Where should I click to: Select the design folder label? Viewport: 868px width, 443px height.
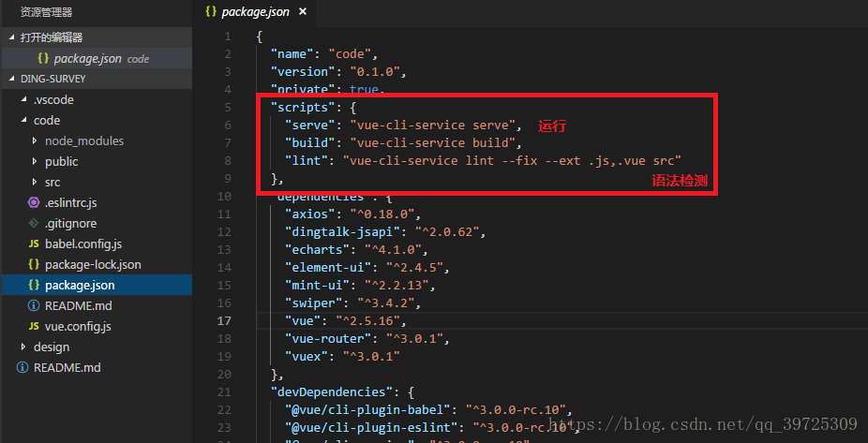point(52,347)
